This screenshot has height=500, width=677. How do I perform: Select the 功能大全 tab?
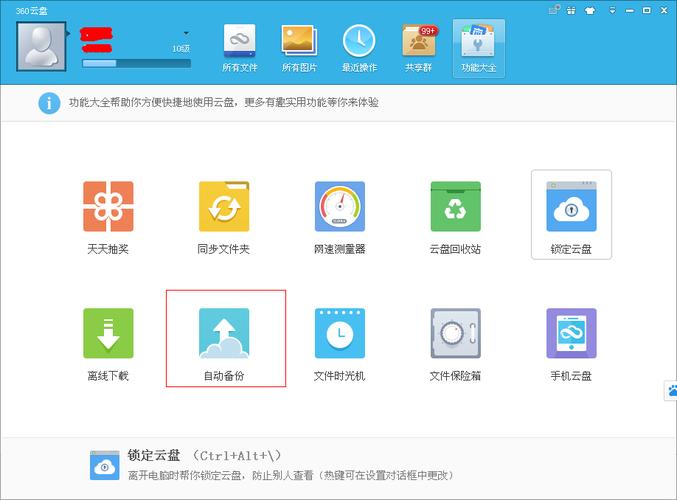(478, 48)
